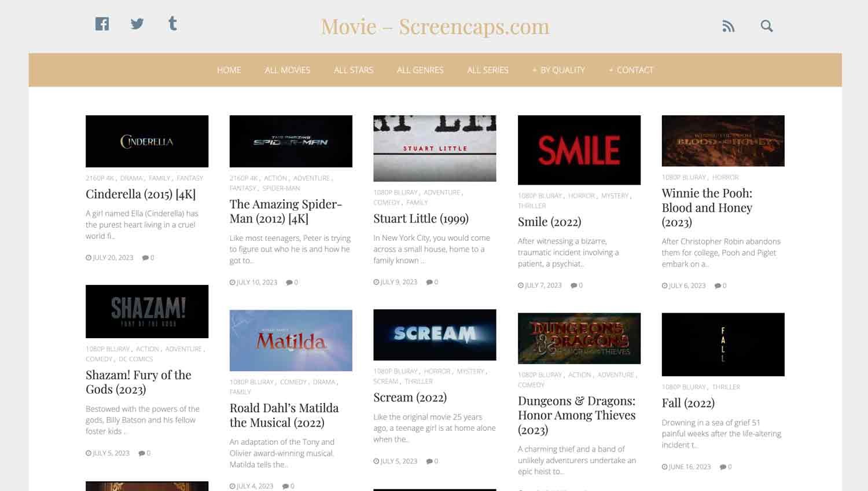This screenshot has width=868, height=491.
Task: Click comment icon under Matilda the Musical post
Action: [x=285, y=486]
